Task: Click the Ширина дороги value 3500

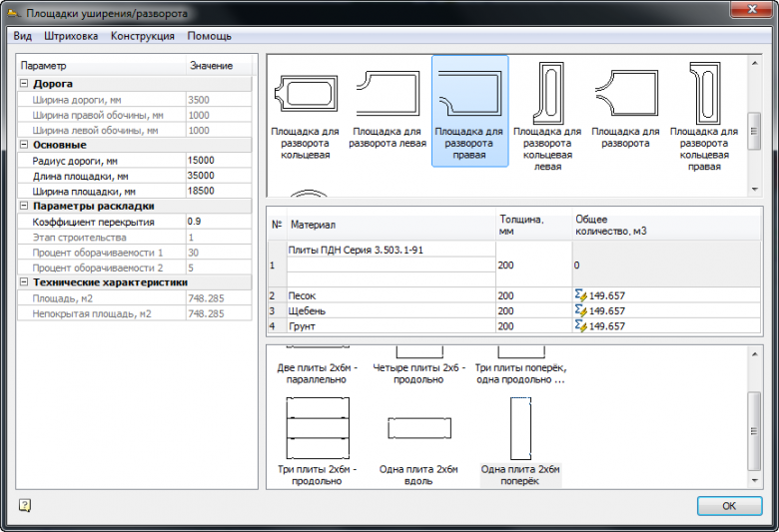Action: click(219, 100)
